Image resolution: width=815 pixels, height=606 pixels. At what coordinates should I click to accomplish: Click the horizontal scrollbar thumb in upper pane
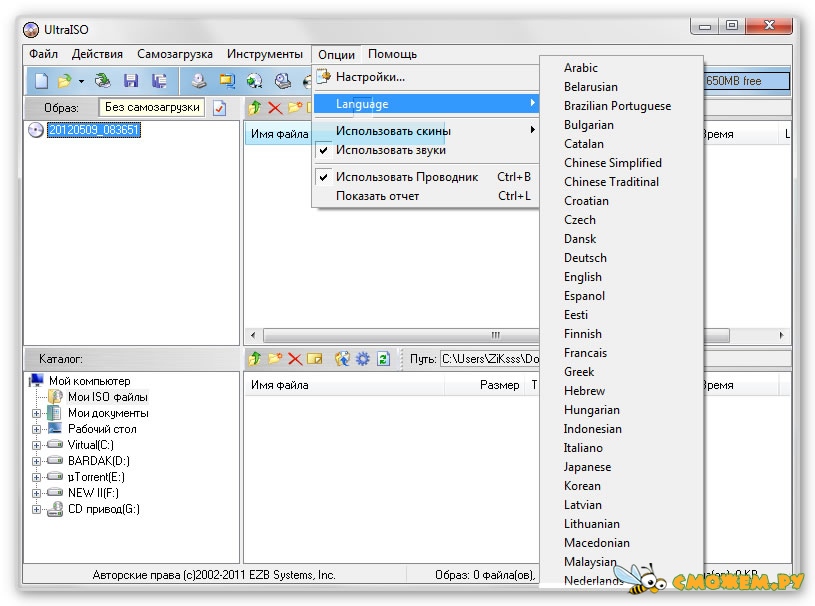tap(496, 335)
